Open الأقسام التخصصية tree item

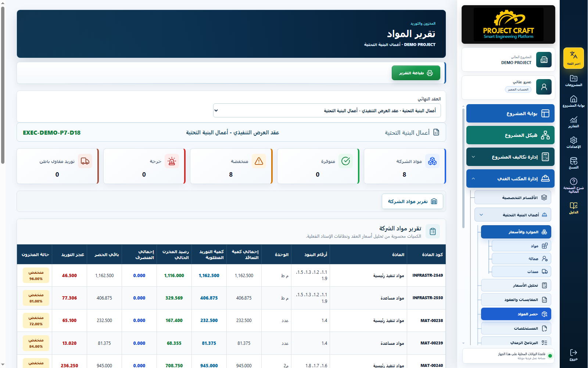tap(513, 198)
